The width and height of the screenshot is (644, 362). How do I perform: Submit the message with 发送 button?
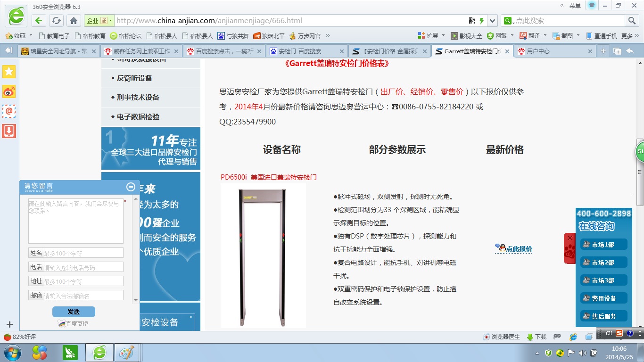coord(74,312)
